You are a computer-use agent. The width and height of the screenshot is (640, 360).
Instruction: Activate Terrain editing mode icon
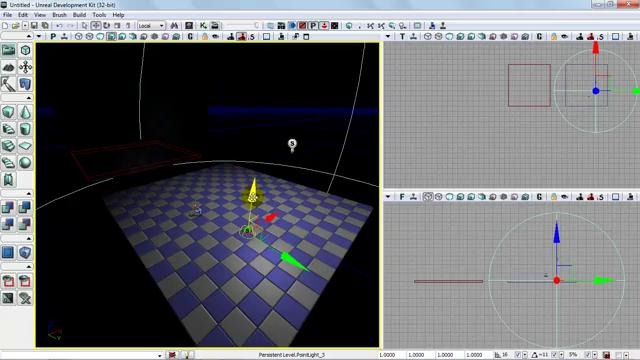pos(8,67)
